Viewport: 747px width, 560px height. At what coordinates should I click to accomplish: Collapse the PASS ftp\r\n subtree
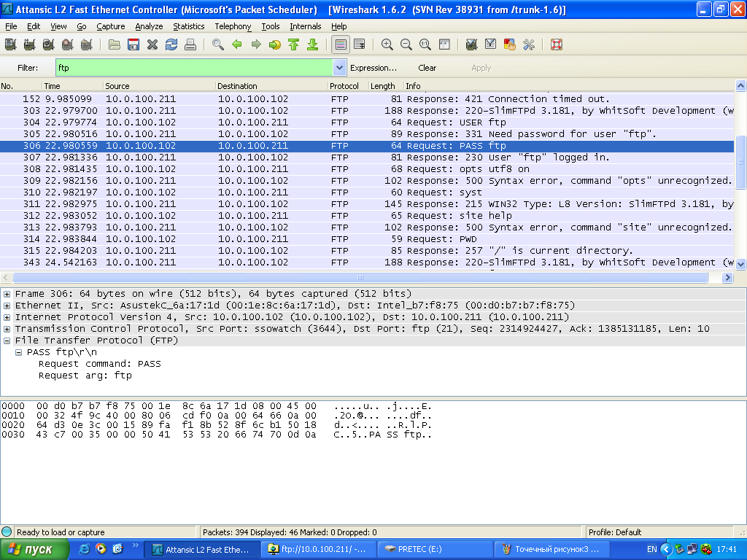pos(18,352)
